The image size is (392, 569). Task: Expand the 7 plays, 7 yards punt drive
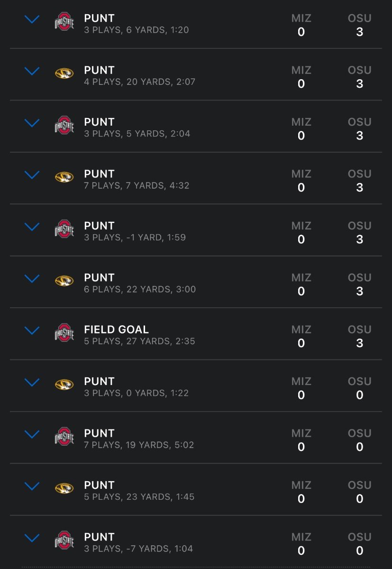[x=32, y=175]
